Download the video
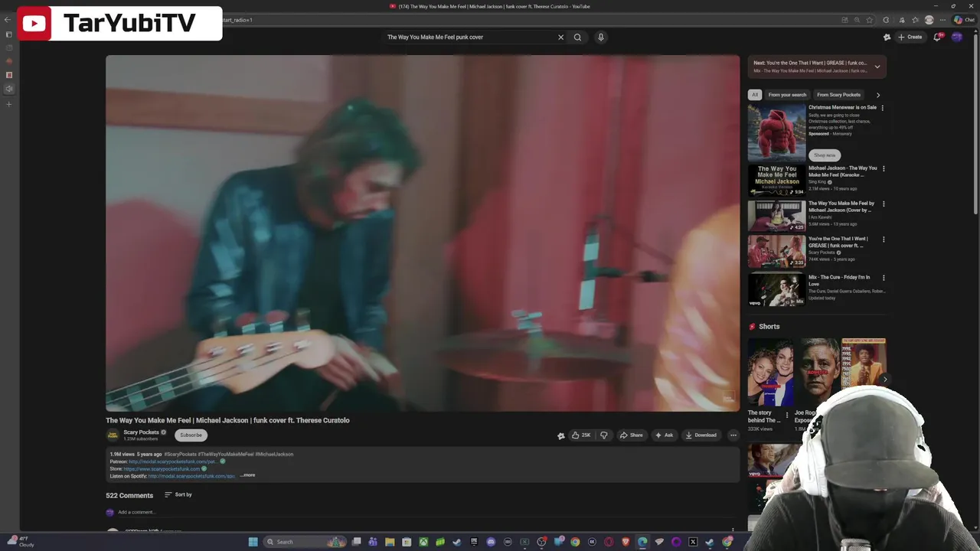Viewport: 980px width, 551px height. point(701,435)
